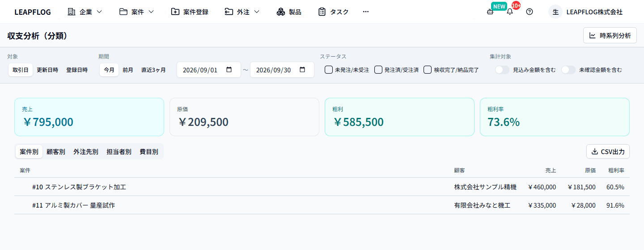Click the 売上 column header
Viewport: 644px width, 250px height.
tap(551, 170)
